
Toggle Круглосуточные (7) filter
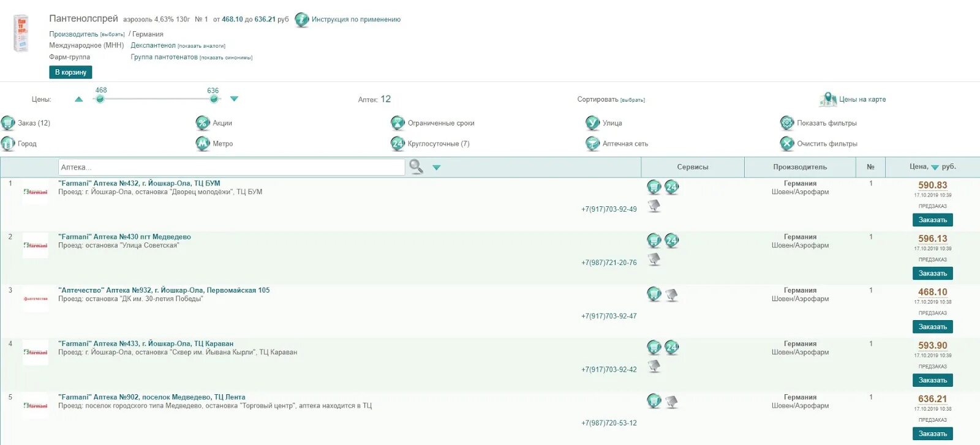point(430,144)
